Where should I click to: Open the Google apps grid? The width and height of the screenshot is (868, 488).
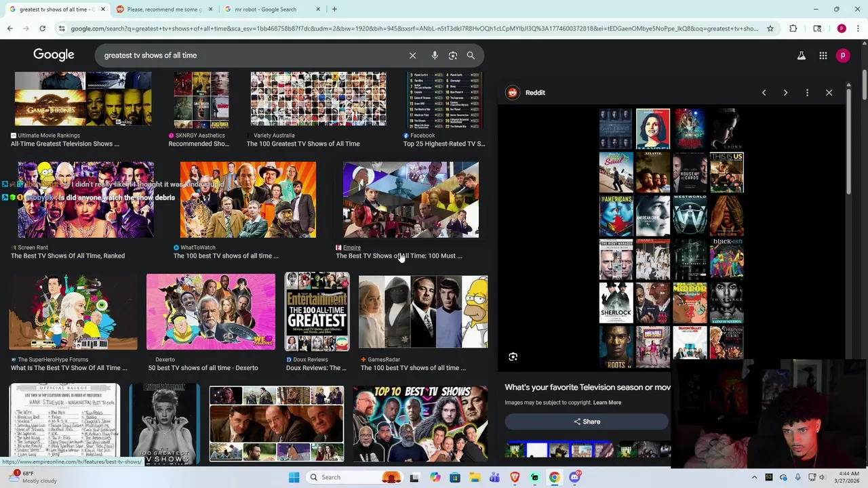click(823, 56)
